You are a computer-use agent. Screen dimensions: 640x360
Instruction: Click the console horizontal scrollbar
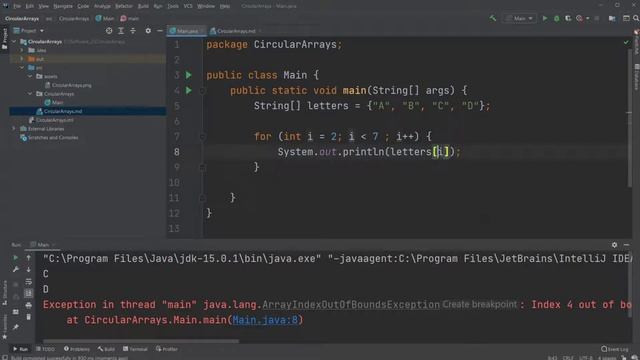click(x=141, y=341)
